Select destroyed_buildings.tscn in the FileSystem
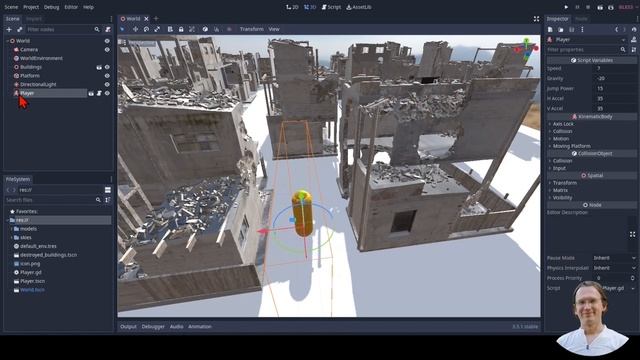Image resolution: width=640 pixels, height=360 pixels. [x=49, y=255]
